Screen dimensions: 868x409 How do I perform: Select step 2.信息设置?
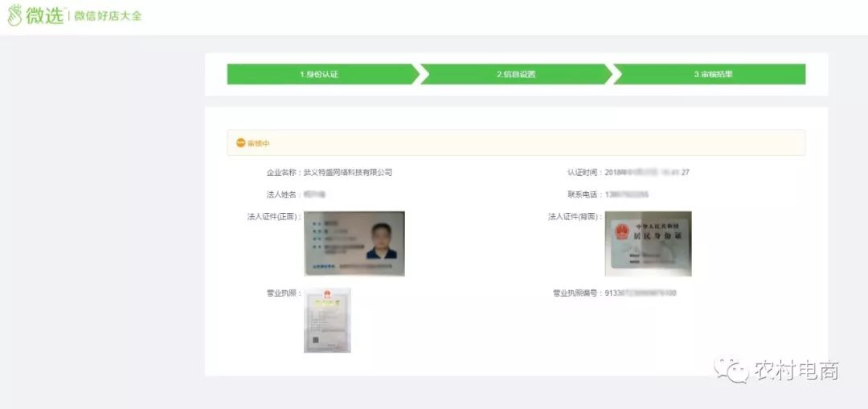515,75
